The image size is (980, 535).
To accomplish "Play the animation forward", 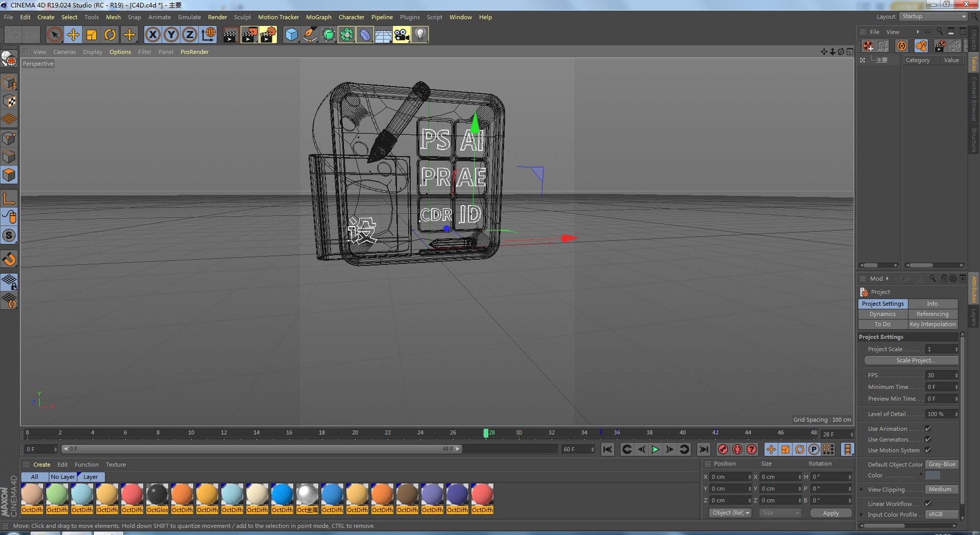I will click(655, 449).
